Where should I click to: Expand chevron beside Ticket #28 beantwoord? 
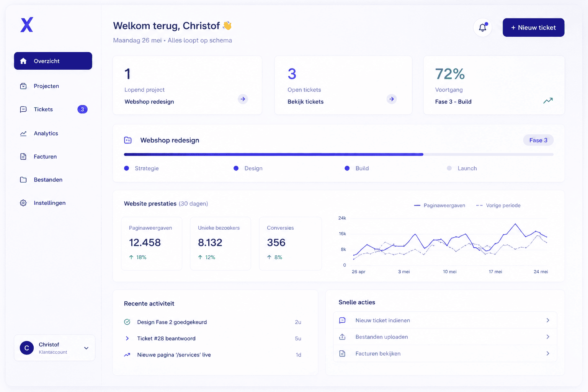coord(127,338)
